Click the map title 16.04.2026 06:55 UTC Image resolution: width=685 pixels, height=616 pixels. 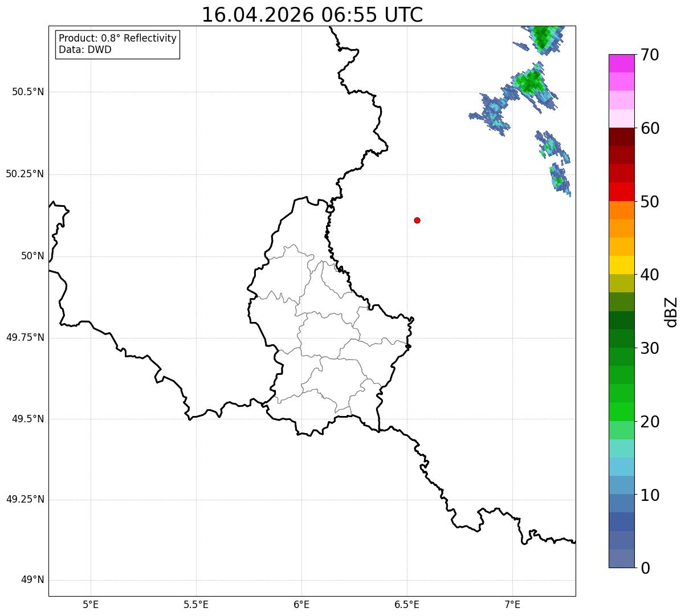[312, 15]
